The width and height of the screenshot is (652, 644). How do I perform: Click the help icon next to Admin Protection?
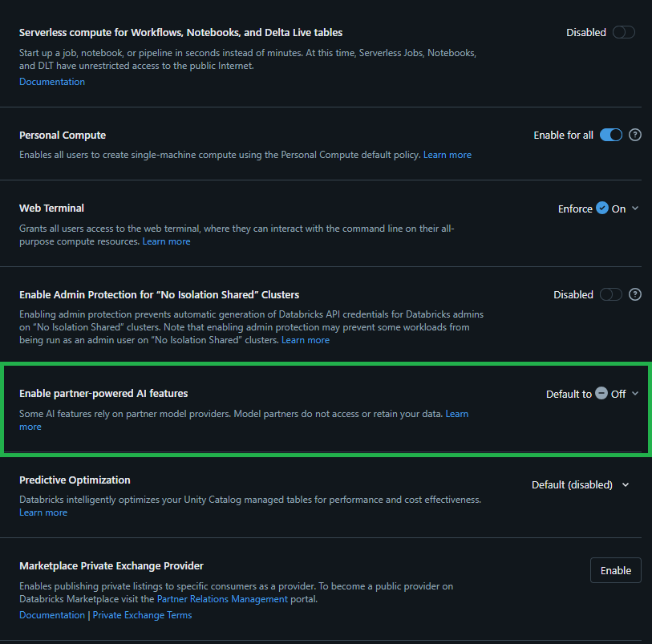click(x=635, y=294)
